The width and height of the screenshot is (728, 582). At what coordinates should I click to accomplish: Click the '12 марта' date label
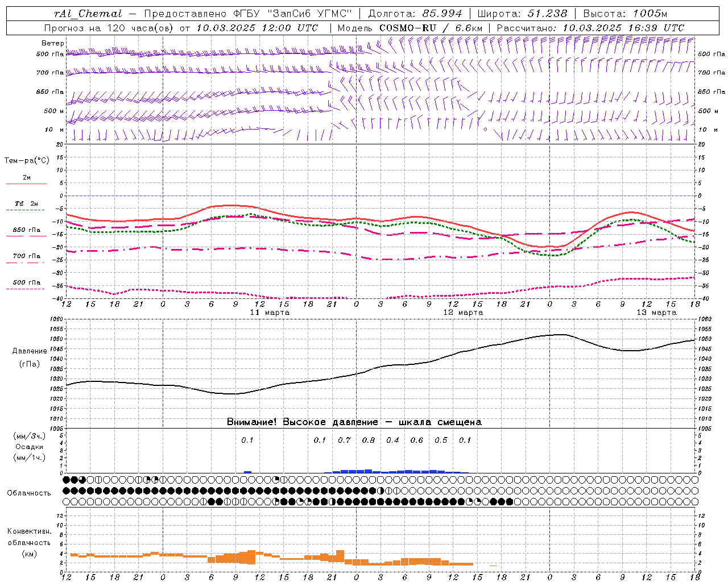pos(463,313)
